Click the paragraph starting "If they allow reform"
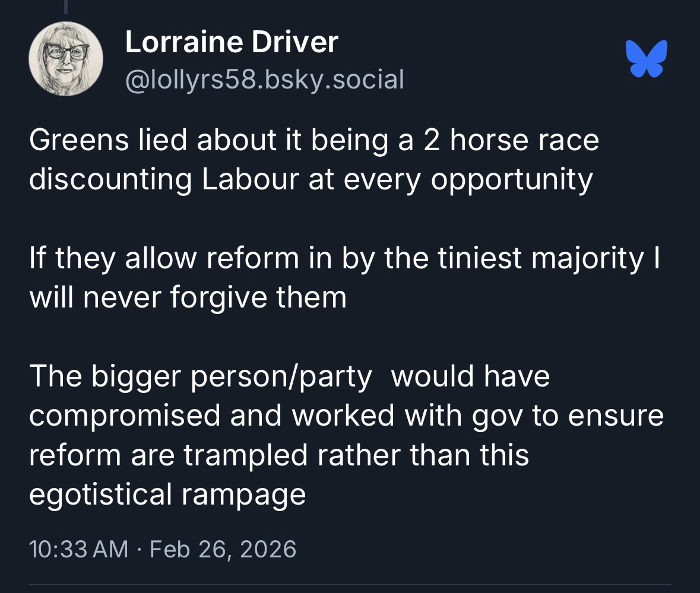This screenshot has width=700, height=593. pos(344,277)
